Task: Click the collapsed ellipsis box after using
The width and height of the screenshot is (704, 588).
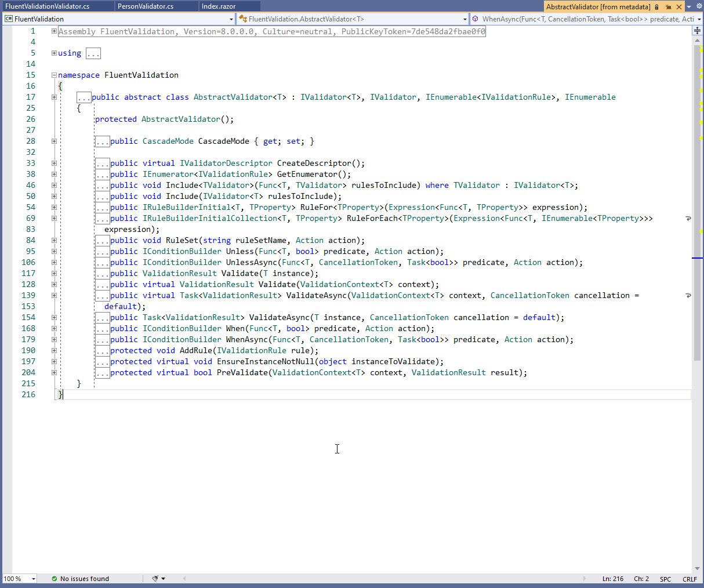Action: tap(93, 53)
